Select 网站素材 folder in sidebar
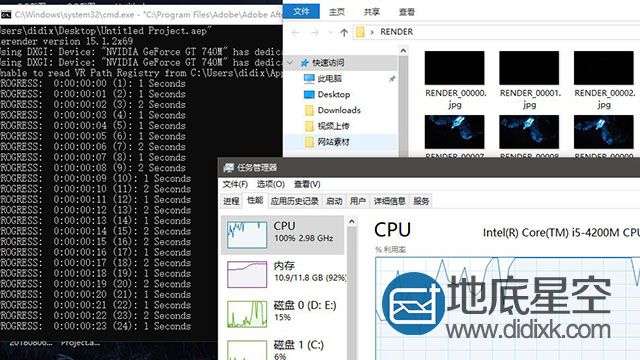640x360 pixels. (333, 142)
